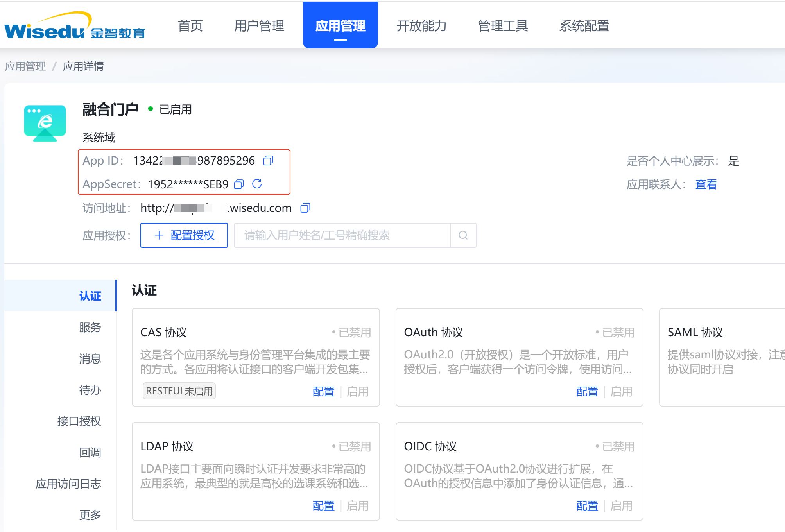Select the 认证 side tab

(x=61, y=296)
